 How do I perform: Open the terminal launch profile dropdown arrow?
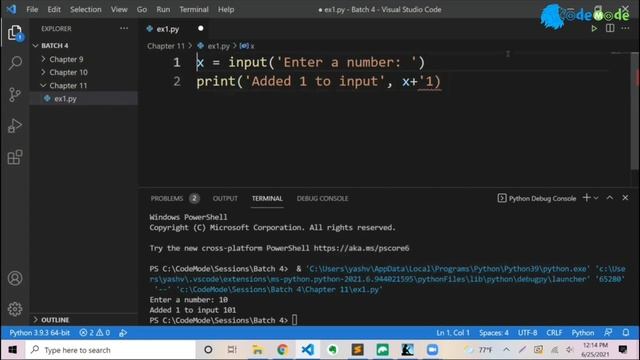(596, 198)
